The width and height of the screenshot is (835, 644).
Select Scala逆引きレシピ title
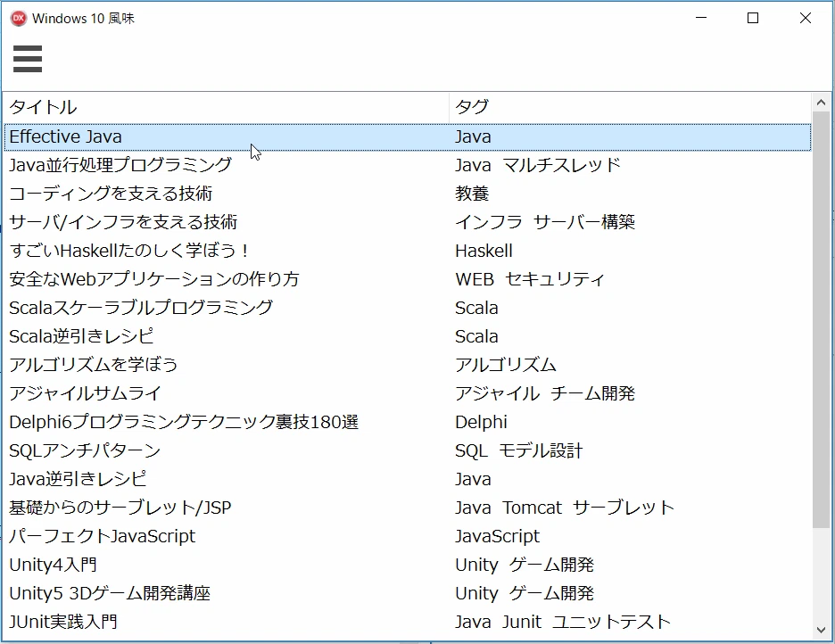pos(81,336)
